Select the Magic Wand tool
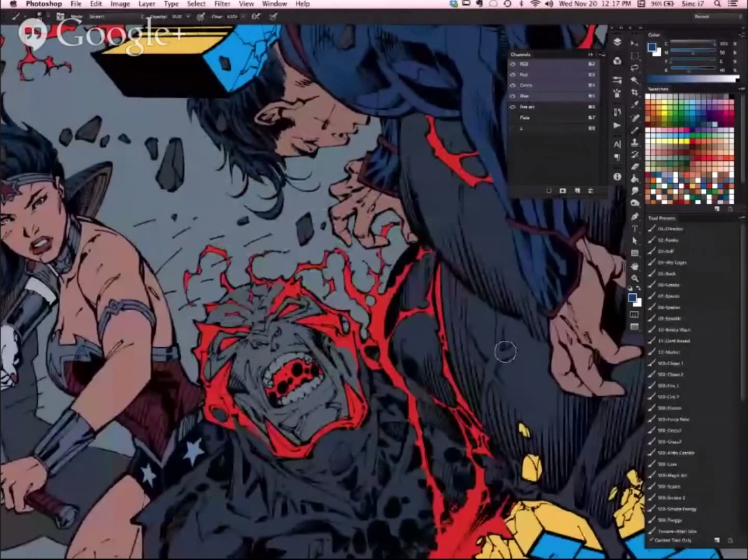Image resolution: width=748 pixels, height=560 pixels. pyautogui.click(x=635, y=80)
